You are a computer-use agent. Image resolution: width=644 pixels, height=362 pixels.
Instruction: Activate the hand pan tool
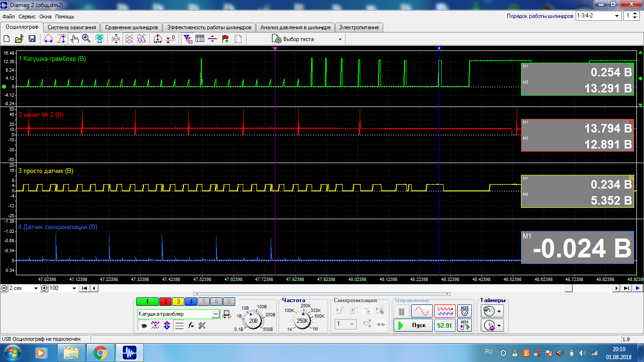[x=74, y=39]
